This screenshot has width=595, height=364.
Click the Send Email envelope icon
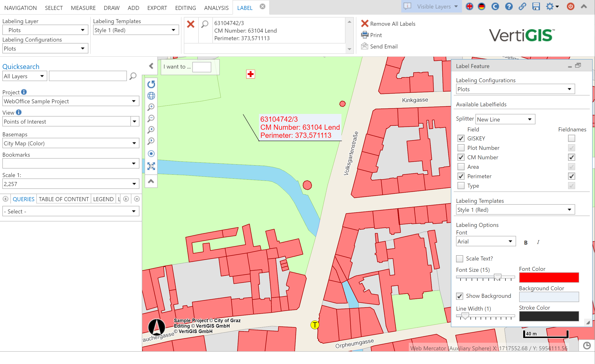(x=365, y=46)
